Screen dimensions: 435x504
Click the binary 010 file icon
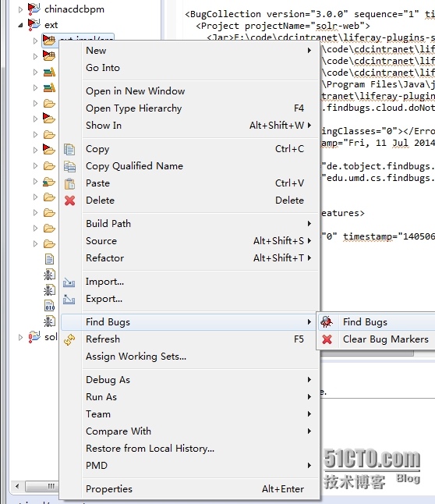click(x=49, y=305)
